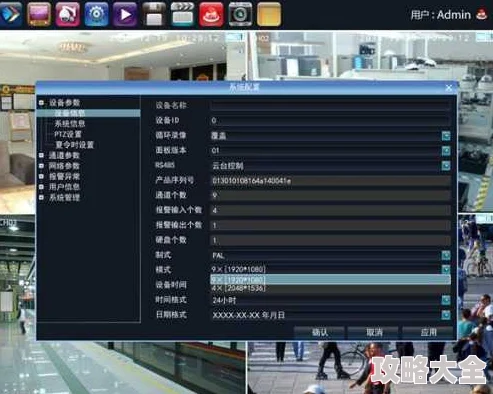This screenshot has width=493, height=394.
Task: Choose the 4×[2048*1536] list option
Action: (x=330, y=288)
